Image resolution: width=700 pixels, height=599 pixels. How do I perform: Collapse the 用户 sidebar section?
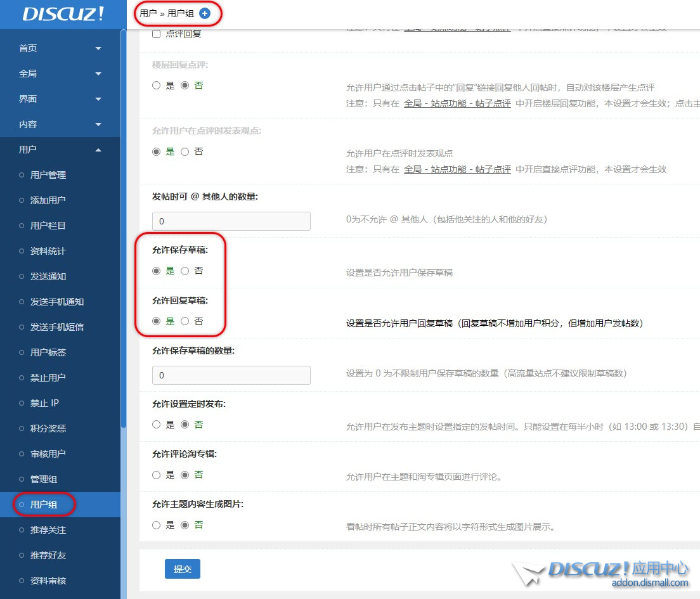click(60, 150)
